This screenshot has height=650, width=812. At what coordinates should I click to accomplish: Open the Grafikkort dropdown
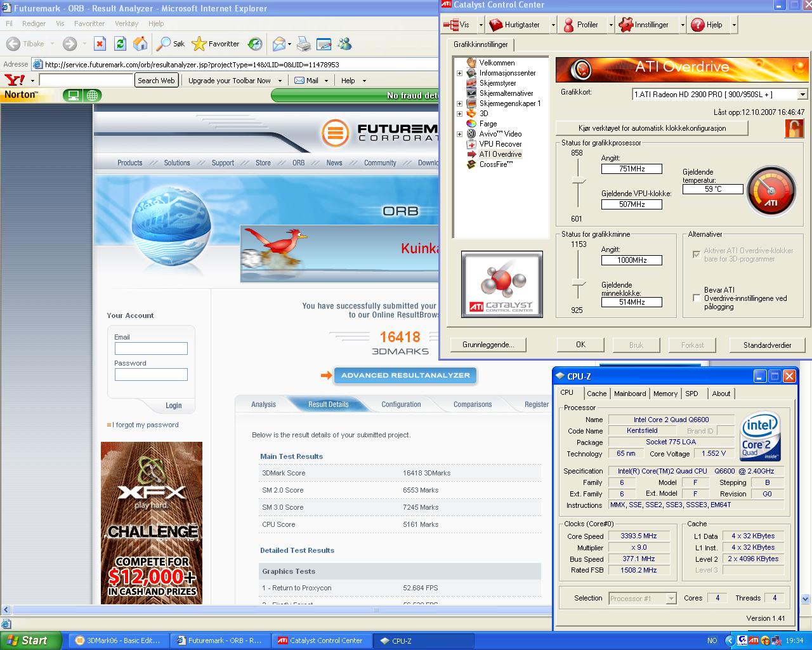coord(802,95)
